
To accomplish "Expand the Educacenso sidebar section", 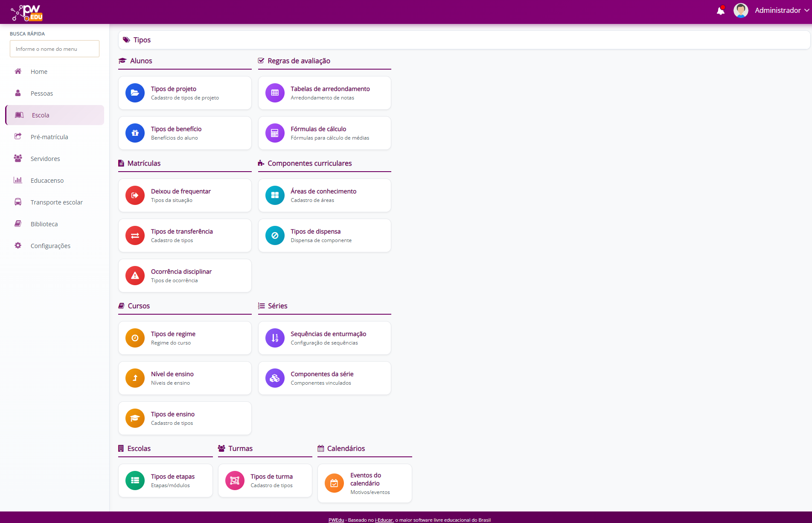I will click(x=47, y=181).
